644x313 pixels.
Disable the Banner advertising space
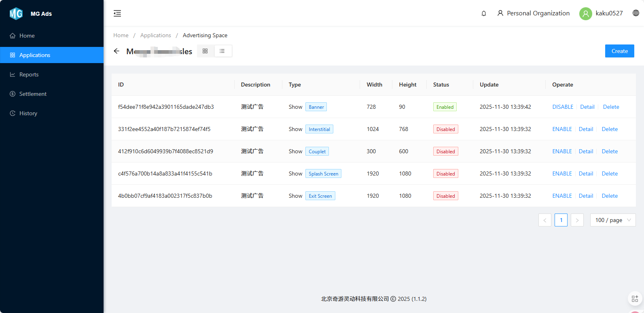tap(563, 107)
